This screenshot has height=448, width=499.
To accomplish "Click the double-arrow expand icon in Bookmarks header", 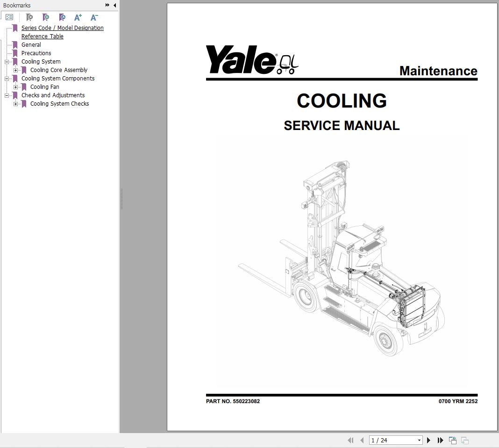I will 107,5.
